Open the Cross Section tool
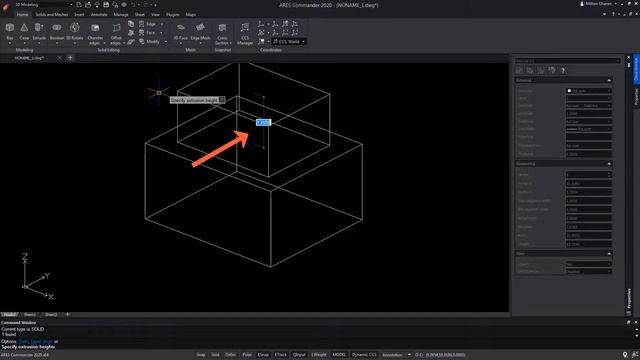640x360 pixels. (x=222, y=33)
